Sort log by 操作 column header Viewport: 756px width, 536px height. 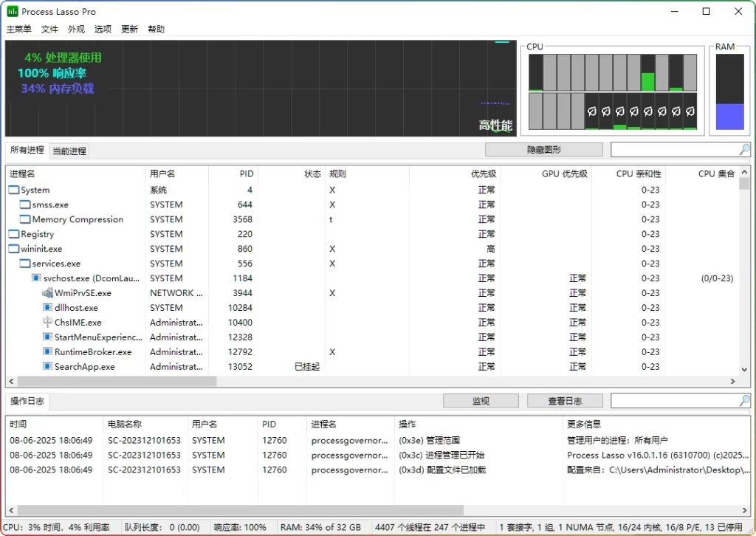click(x=478, y=425)
